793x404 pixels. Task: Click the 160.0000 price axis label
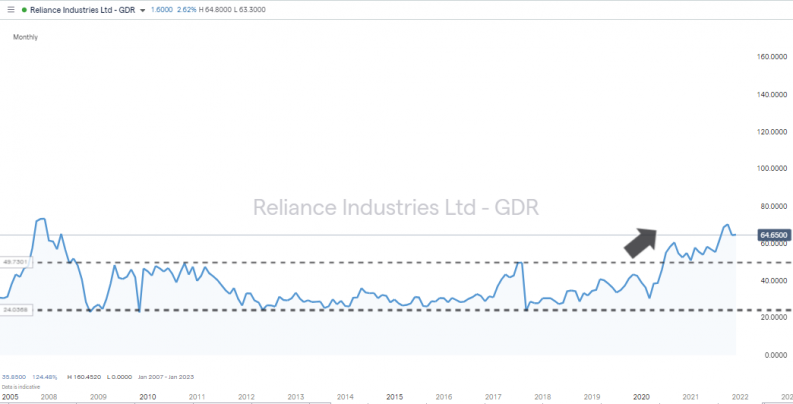click(772, 57)
